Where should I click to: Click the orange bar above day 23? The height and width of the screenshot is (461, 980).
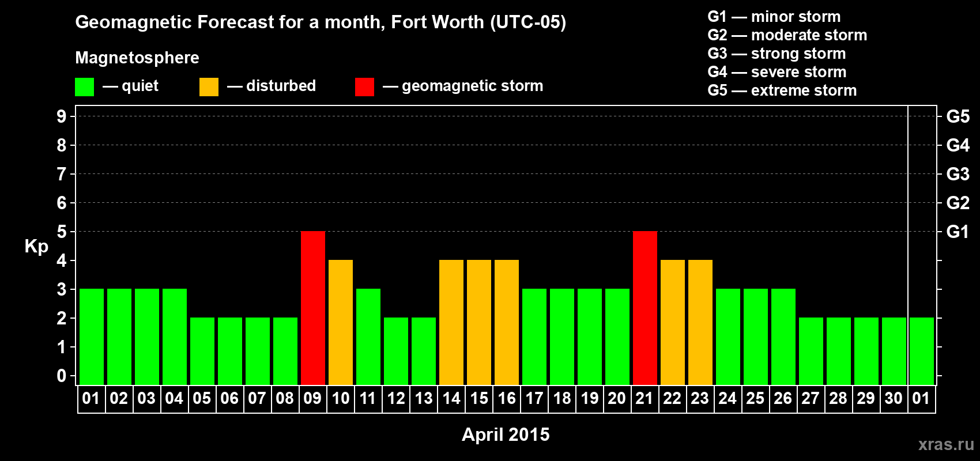(700, 323)
